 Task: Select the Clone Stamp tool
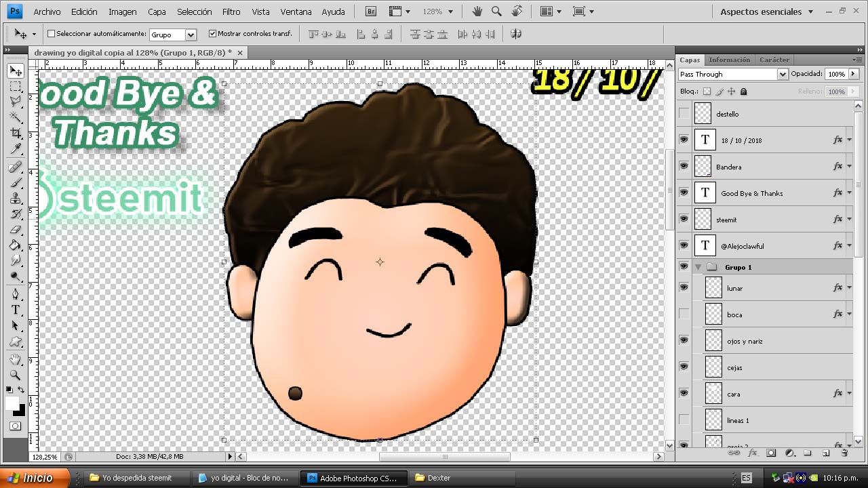click(x=16, y=199)
